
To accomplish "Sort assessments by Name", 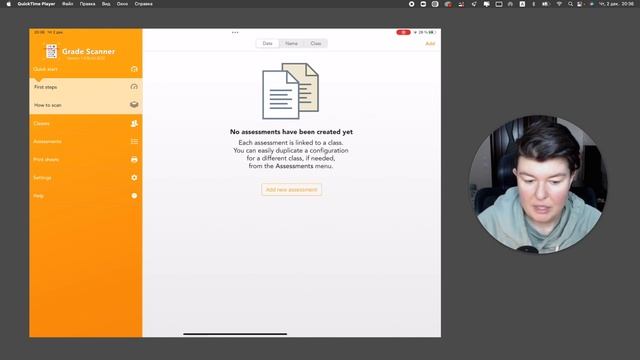I will [291, 43].
